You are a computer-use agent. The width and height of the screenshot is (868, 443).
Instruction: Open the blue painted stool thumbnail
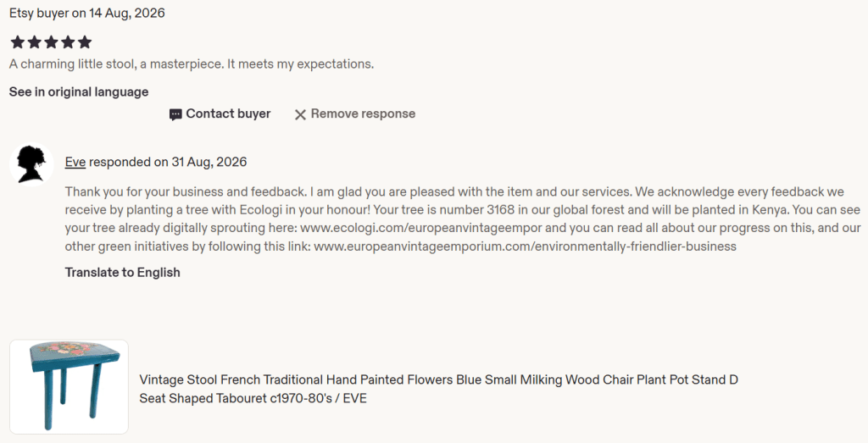(x=70, y=386)
